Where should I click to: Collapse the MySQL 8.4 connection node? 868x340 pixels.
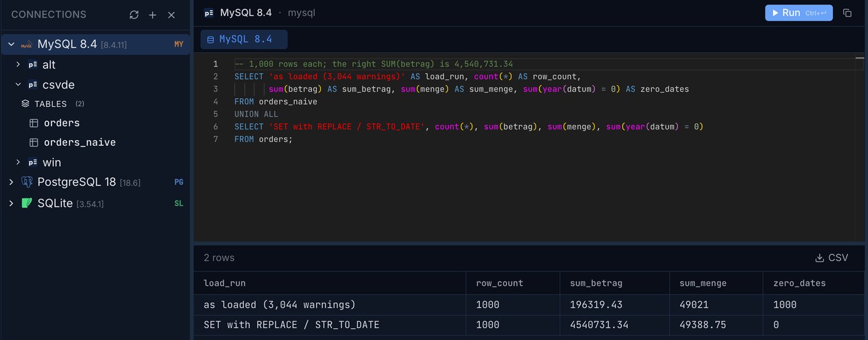click(11, 45)
